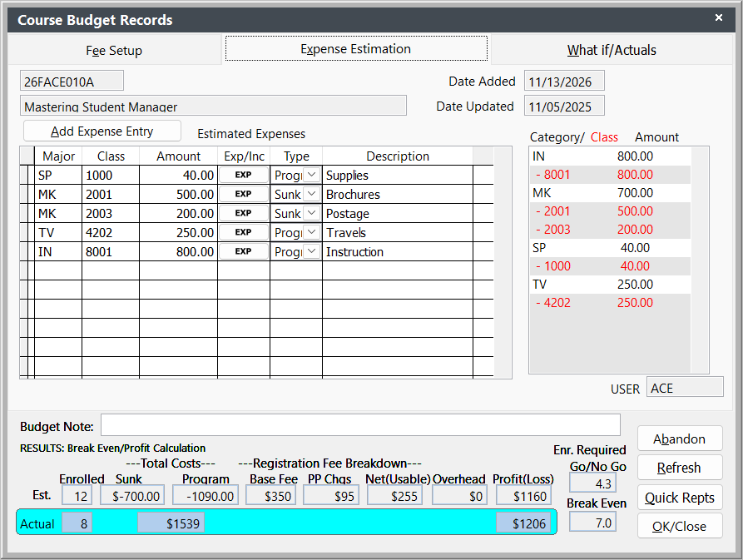Image resolution: width=743 pixels, height=560 pixels.
Task: Open Type dropdown for Brochures row
Action: coord(311,194)
